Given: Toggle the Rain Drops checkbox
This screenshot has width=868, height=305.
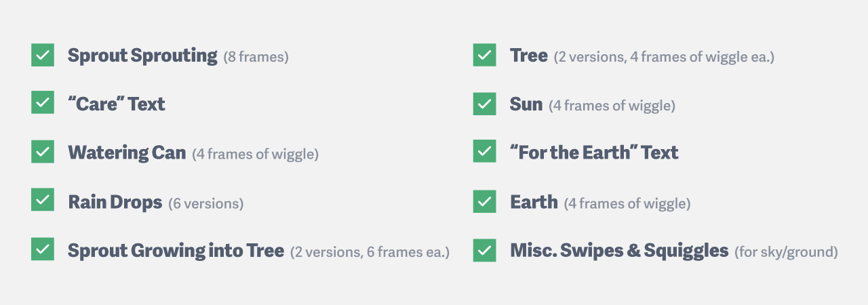Looking at the screenshot, I should [x=43, y=201].
